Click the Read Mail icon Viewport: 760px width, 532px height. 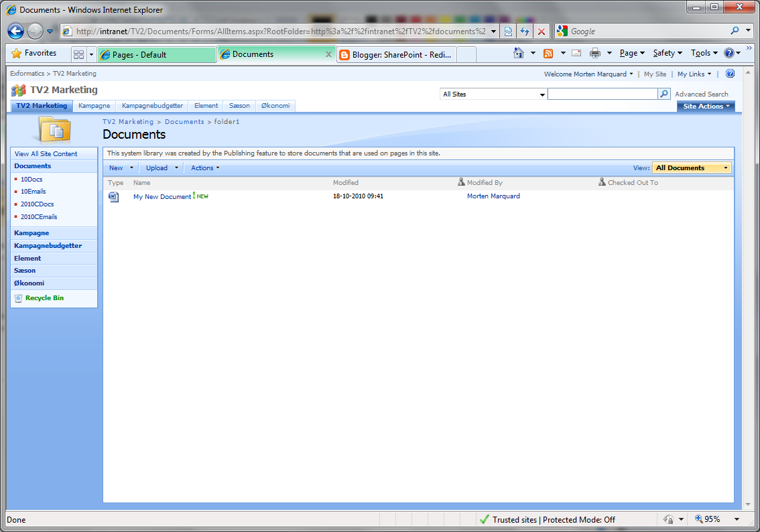pos(576,54)
